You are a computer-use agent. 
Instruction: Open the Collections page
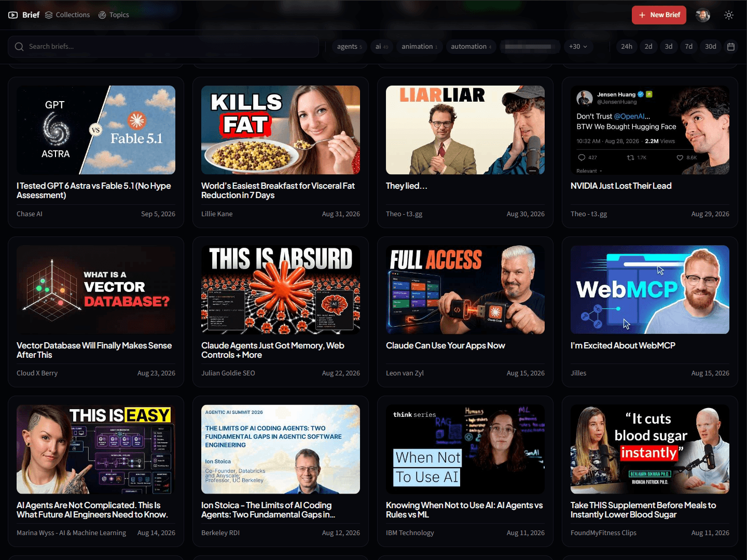pyautogui.click(x=67, y=15)
